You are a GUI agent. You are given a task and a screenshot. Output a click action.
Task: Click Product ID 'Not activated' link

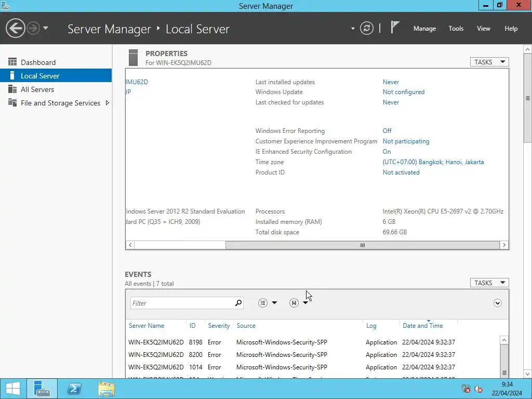pyautogui.click(x=401, y=172)
